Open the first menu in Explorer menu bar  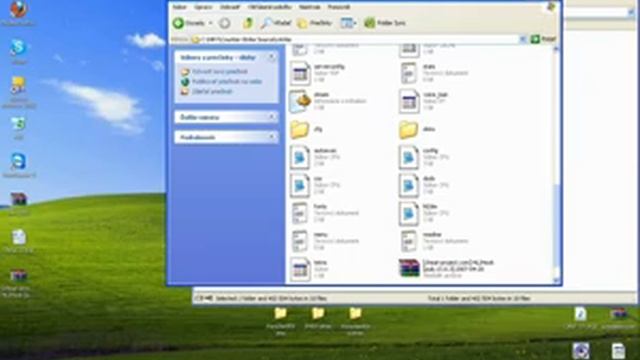click(179, 7)
